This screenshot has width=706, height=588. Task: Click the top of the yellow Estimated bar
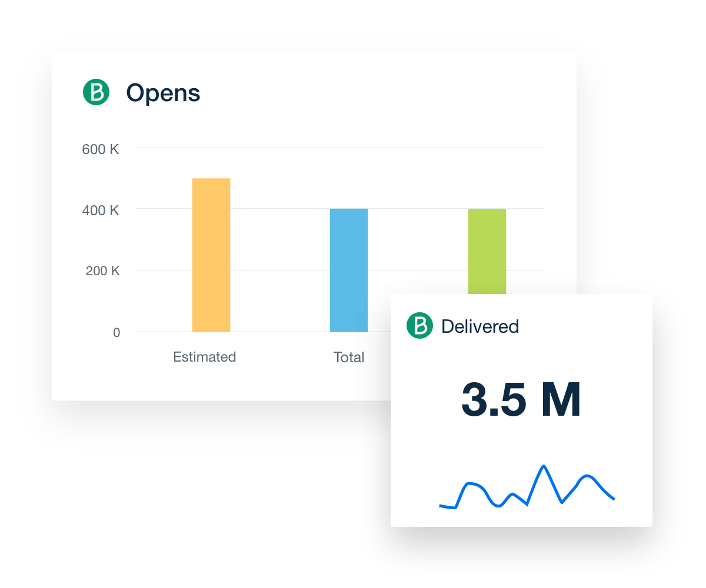coord(211,179)
